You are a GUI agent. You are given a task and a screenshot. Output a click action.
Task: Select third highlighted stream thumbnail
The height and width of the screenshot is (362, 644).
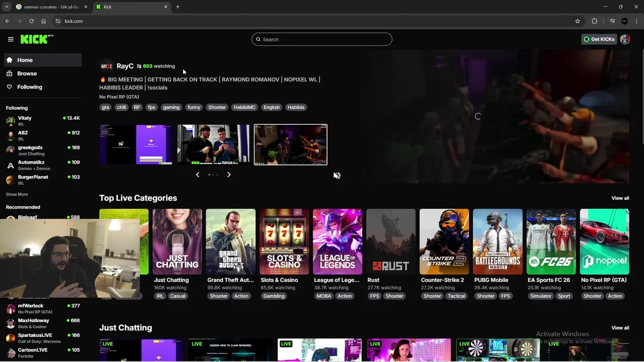291,145
